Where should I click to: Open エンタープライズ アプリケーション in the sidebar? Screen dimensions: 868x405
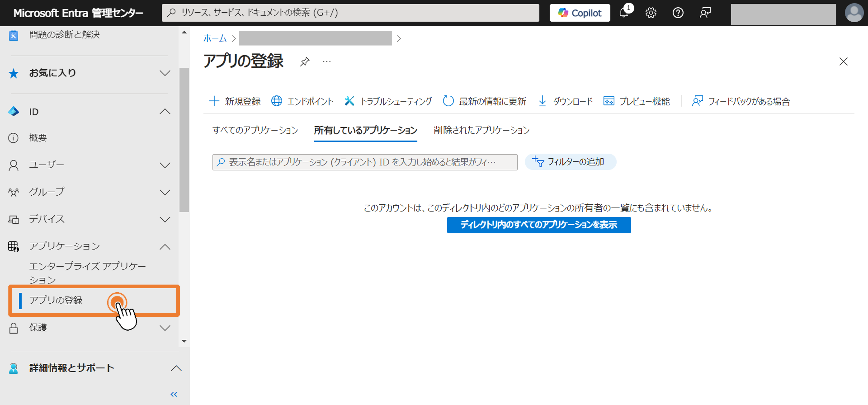(x=87, y=273)
